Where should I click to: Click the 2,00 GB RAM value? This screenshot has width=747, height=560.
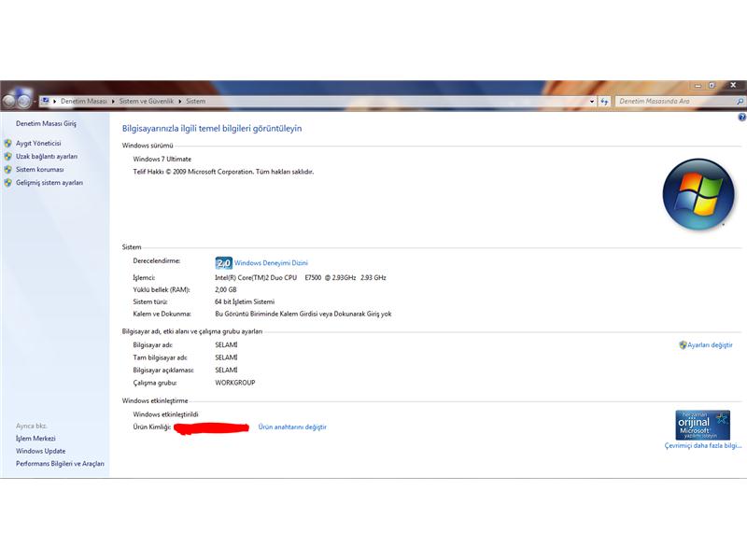tap(226, 289)
